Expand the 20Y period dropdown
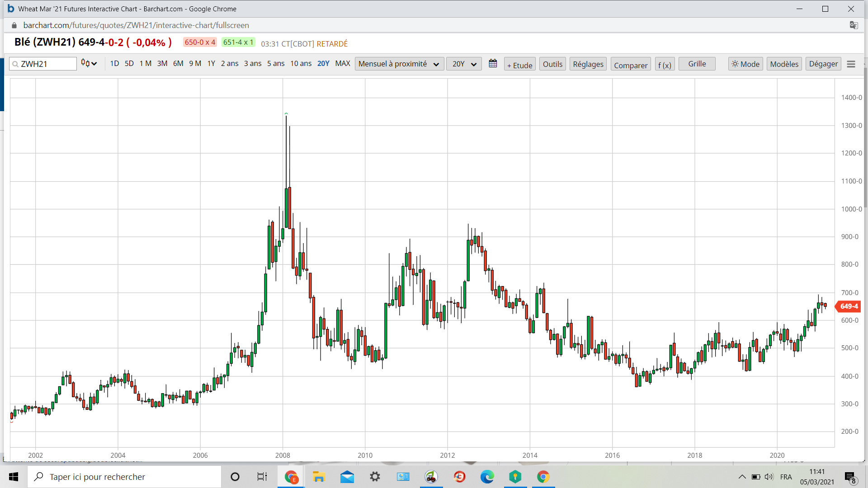The width and height of the screenshot is (868, 488). tap(464, 64)
